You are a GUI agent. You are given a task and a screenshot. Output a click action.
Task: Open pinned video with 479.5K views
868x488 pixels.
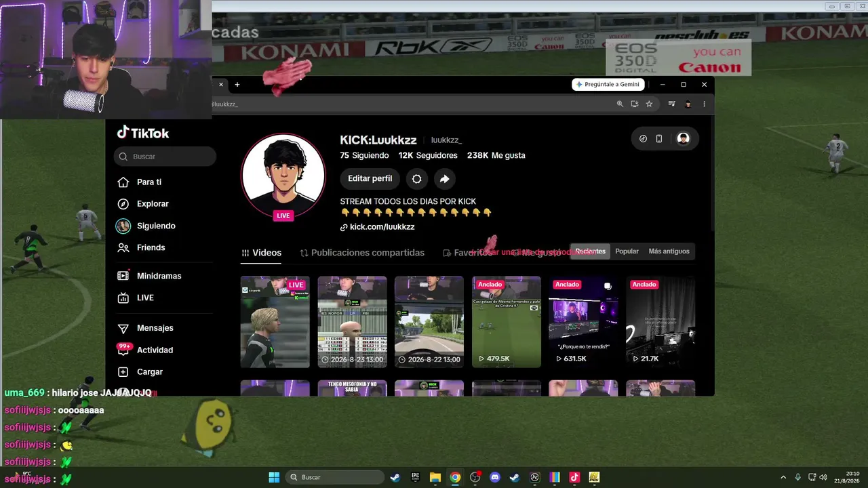point(507,322)
